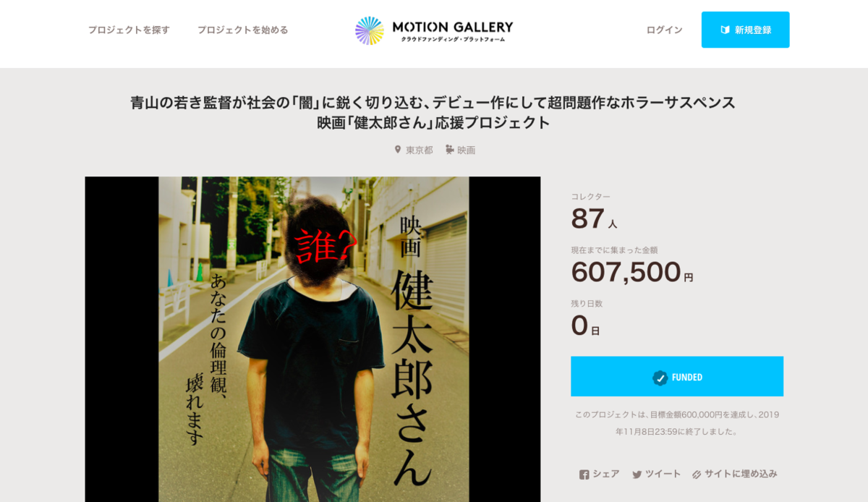The width and height of the screenshot is (868, 502).
Task: Click the checkmark badge on FUNDED
Action: tap(660, 377)
